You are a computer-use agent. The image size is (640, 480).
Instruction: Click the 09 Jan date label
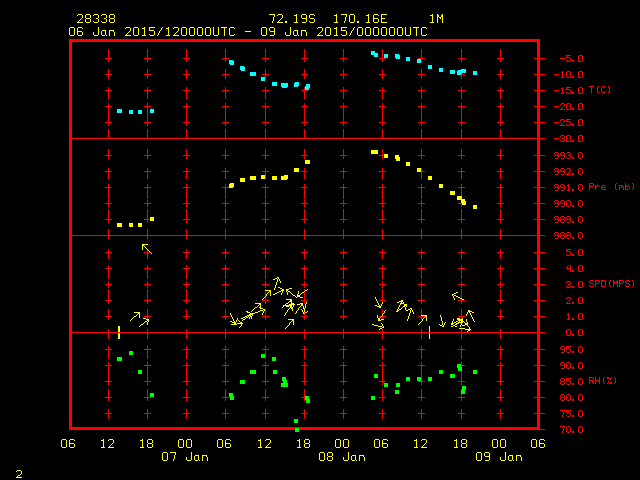(499, 457)
